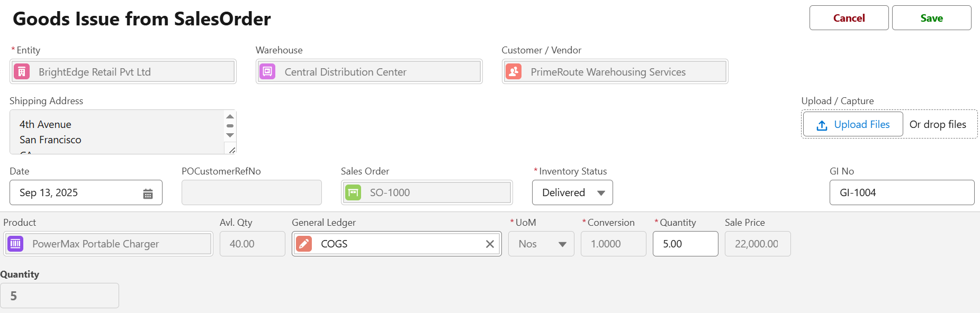Click the Shipping Address text area

tap(118, 132)
